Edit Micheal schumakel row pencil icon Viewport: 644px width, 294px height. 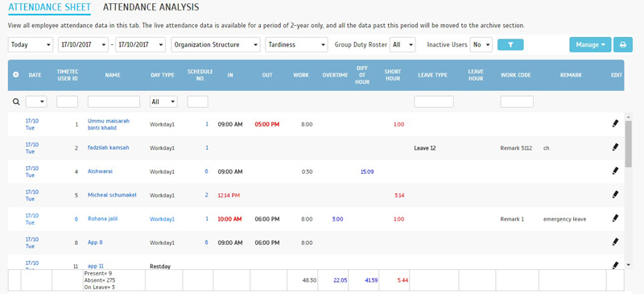(x=615, y=194)
